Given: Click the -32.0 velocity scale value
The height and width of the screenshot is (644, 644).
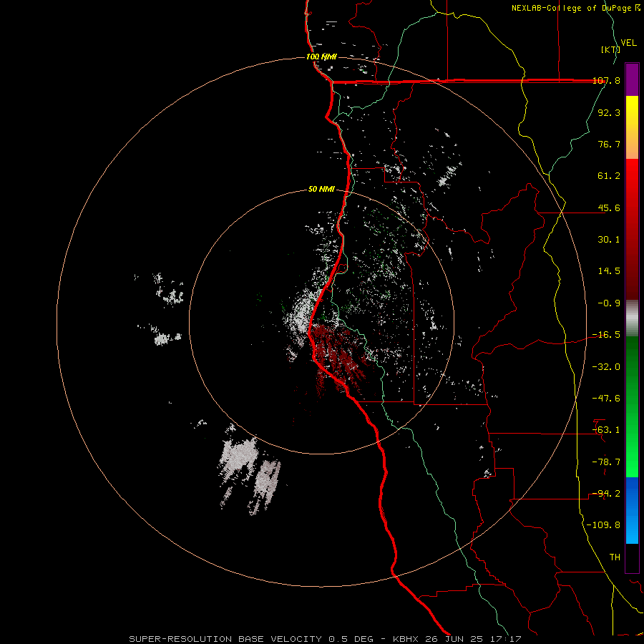Looking at the screenshot, I should tap(606, 367).
